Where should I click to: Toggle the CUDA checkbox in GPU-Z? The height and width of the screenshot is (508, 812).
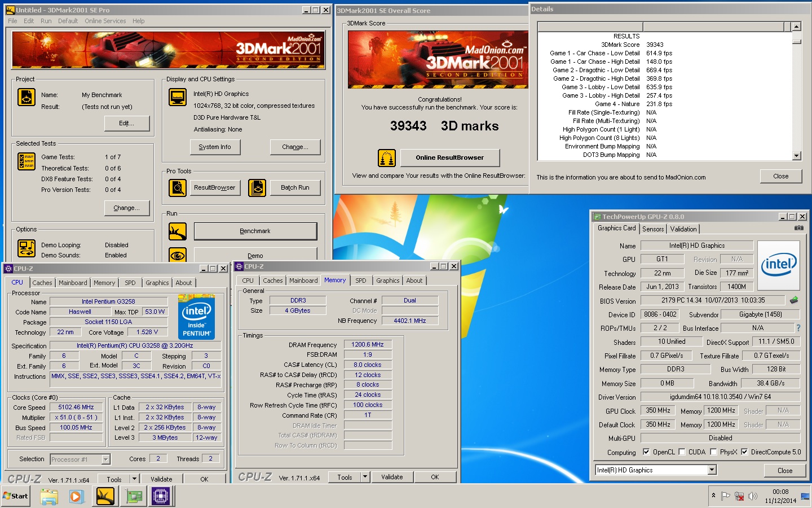coord(682,452)
